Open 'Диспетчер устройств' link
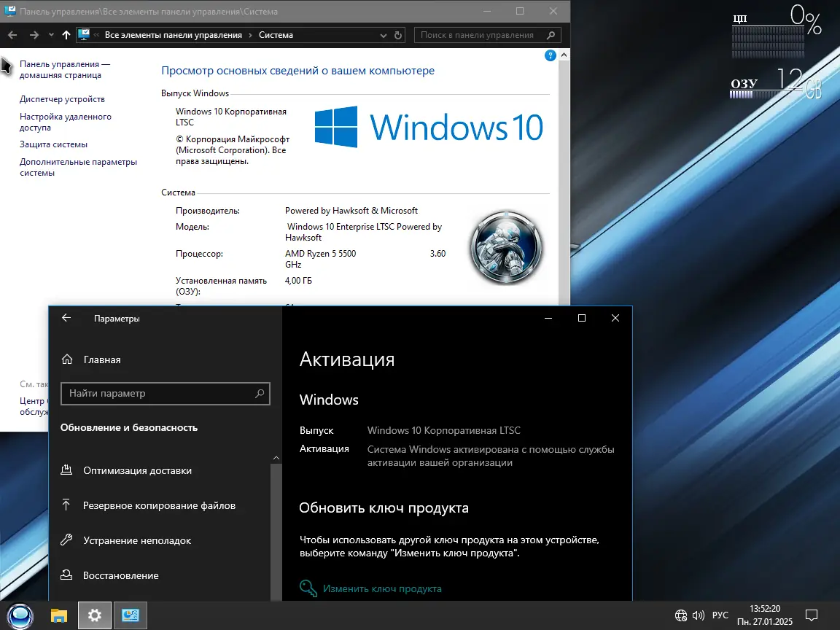 [x=62, y=99]
